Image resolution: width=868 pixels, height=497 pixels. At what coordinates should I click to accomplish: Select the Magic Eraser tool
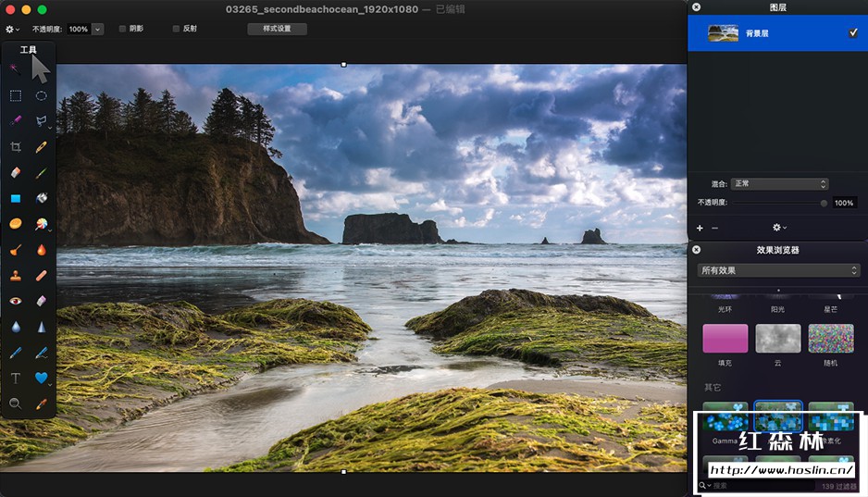click(41, 301)
